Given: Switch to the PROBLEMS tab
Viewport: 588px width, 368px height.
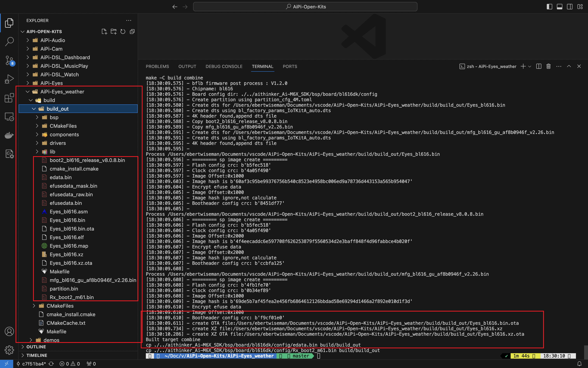Looking at the screenshot, I should [157, 66].
